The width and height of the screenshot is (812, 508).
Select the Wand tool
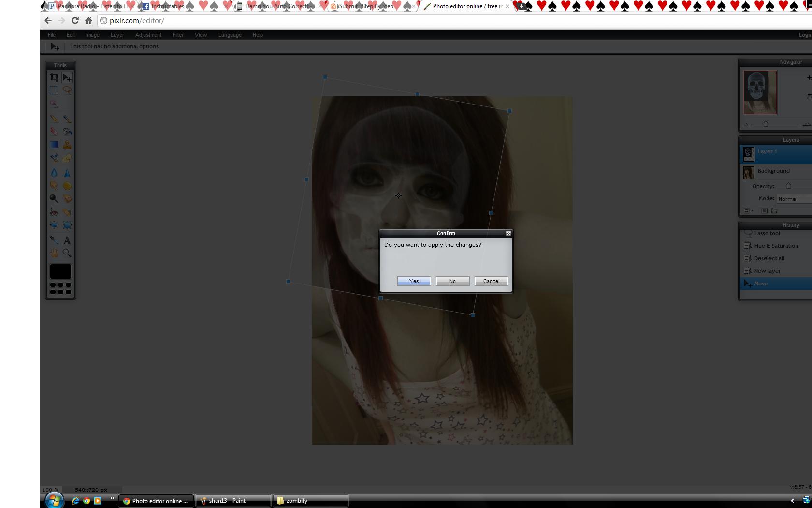pos(54,104)
